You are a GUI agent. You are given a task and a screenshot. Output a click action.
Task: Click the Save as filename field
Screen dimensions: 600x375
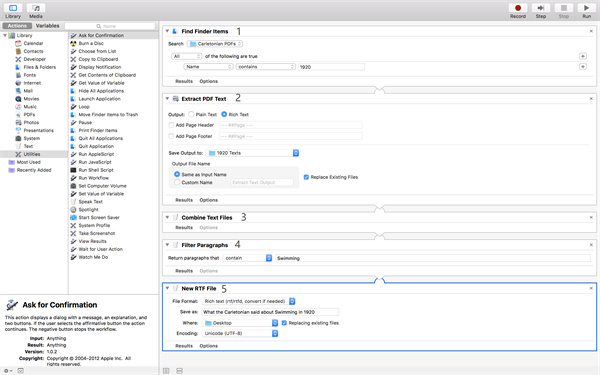coord(270,312)
